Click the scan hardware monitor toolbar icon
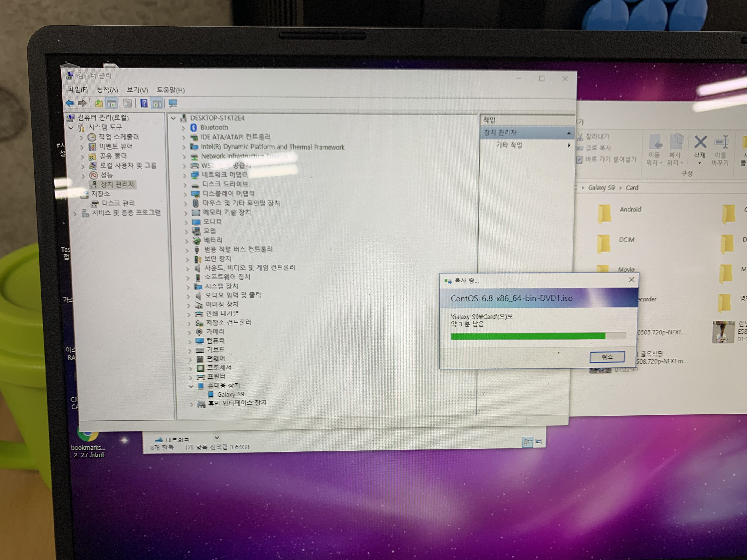The width and height of the screenshot is (747, 560). (x=173, y=103)
